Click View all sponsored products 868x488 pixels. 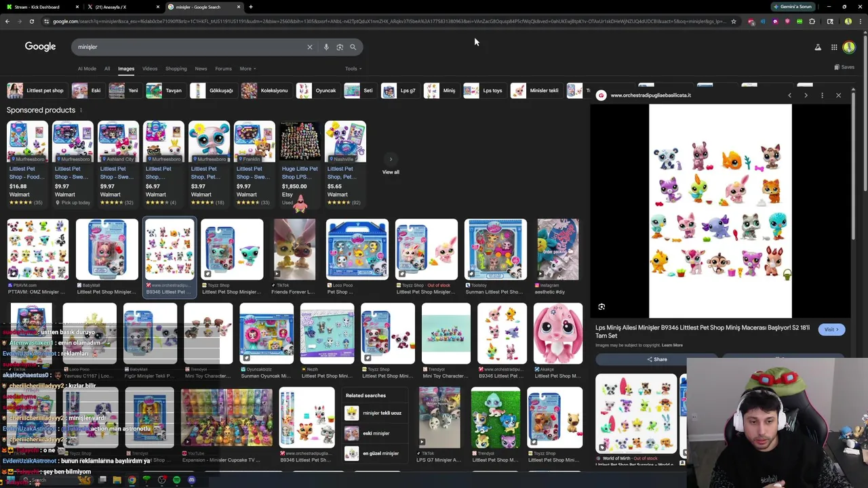(391, 165)
